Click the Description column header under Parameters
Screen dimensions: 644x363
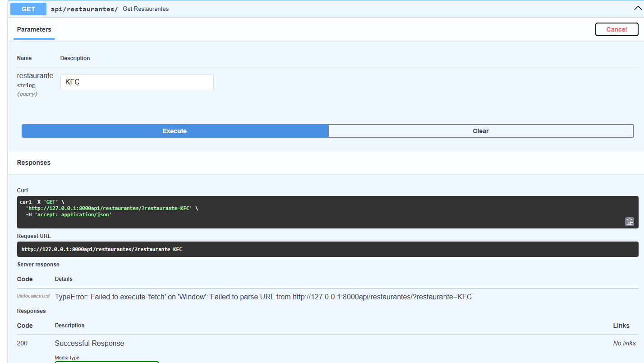(x=75, y=58)
